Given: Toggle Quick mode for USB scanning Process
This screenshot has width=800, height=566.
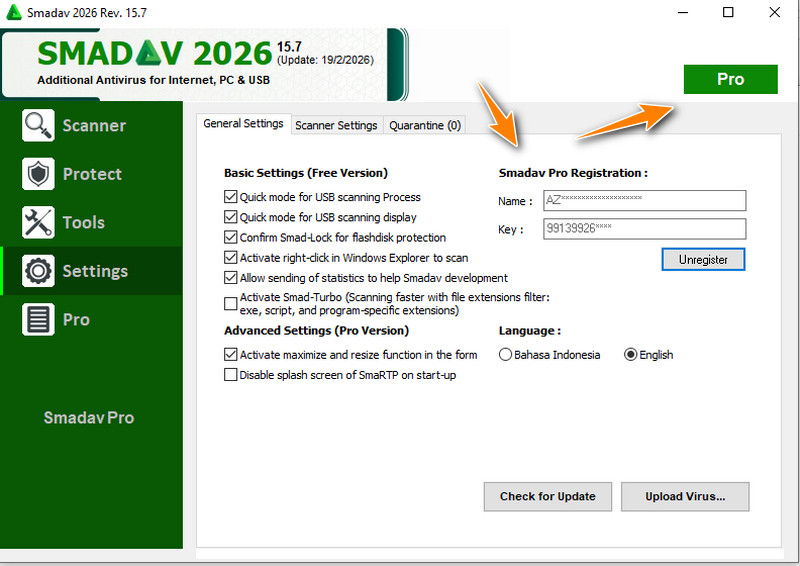Looking at the screenshot, I should pyautogui.click(x=231, y=196).
